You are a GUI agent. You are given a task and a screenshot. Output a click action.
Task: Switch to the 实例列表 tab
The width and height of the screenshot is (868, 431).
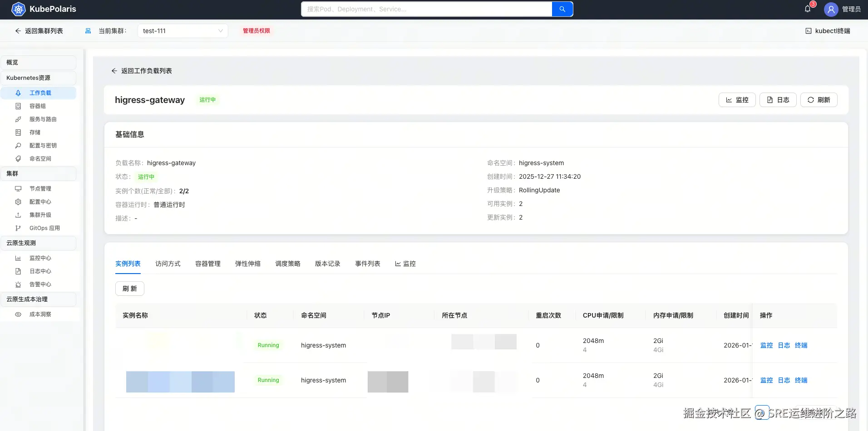point(128,264)
